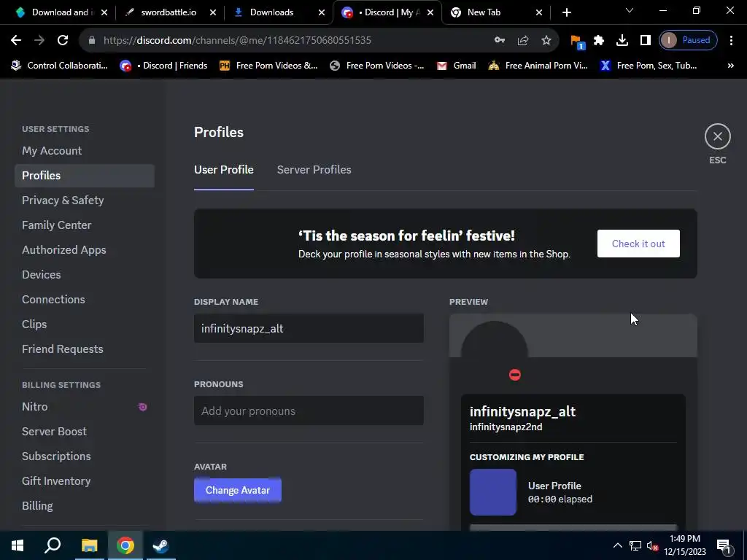The image size is (747, 560).
Task: Open Windows taskbar search
Action: pyautogui.click(x=53, y=545)
